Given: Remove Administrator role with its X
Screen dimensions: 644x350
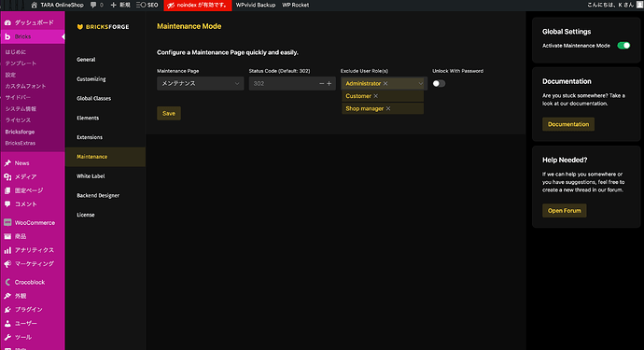Looking at the screenshot, I should pyautogui.click(x=385, y=83).
